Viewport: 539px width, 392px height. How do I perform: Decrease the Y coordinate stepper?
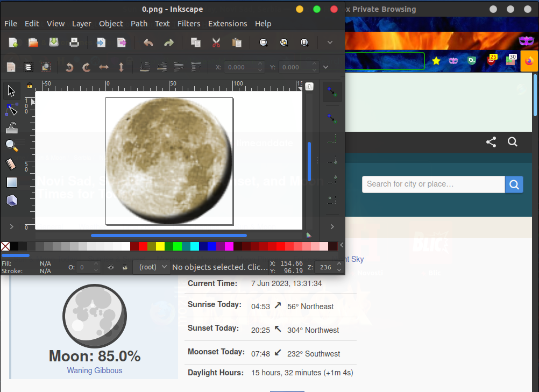[315, 70]
